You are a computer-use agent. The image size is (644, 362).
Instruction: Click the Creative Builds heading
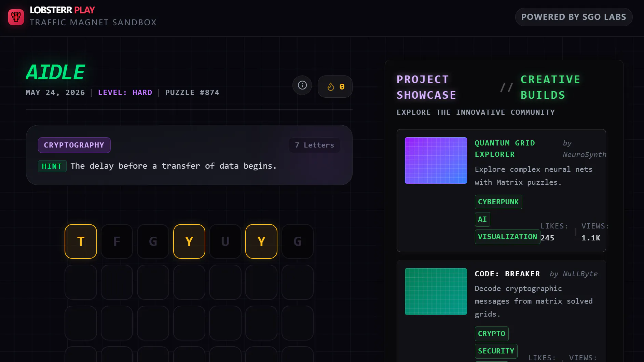tap(550, 87)
